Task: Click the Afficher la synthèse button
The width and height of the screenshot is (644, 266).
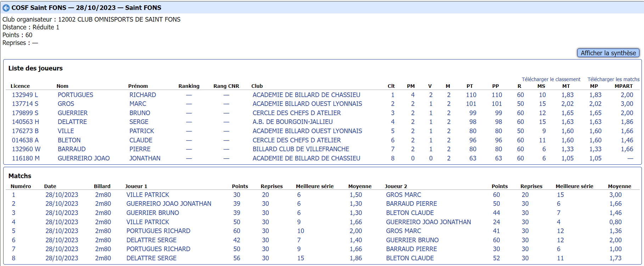Action: (608, 53)
